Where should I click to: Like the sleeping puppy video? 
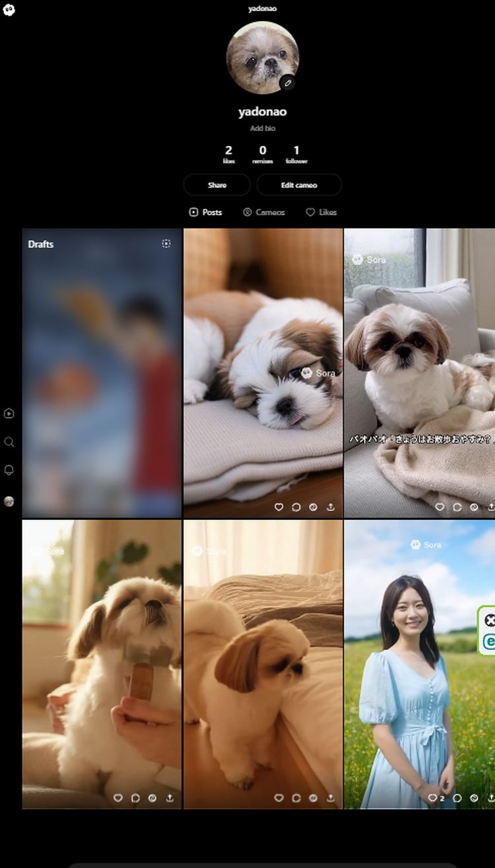tap(279, 507)
